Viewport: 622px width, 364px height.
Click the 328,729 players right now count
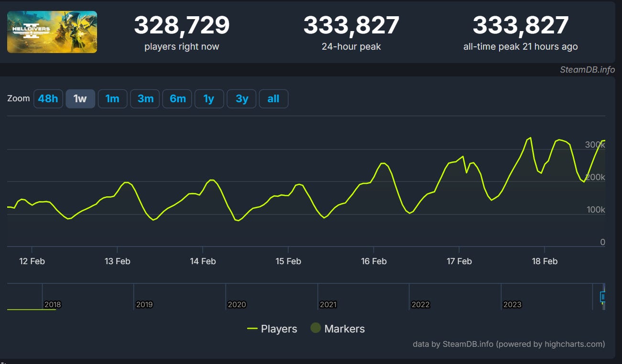(182, 24)
